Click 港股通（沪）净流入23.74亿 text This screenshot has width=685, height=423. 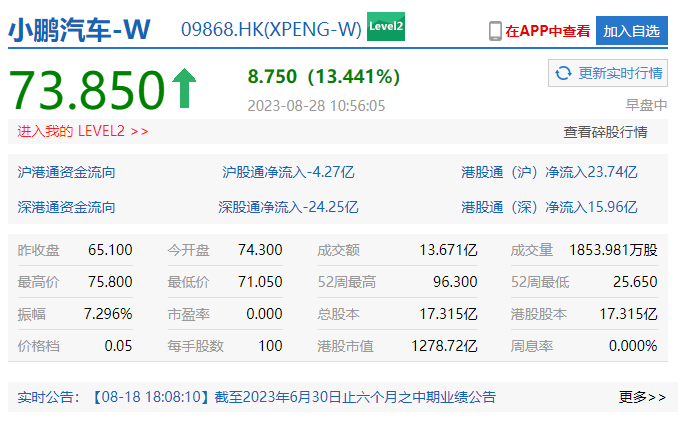coord(549,172)
